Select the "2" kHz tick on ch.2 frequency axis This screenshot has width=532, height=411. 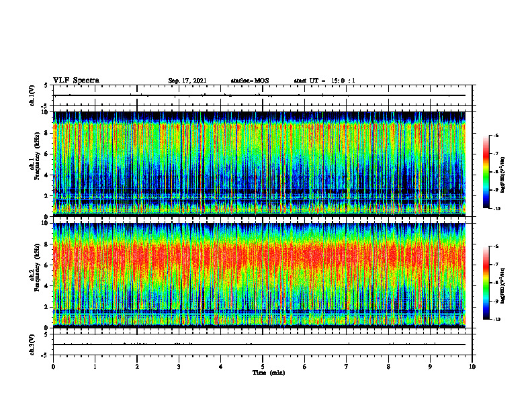pos(47,307)
